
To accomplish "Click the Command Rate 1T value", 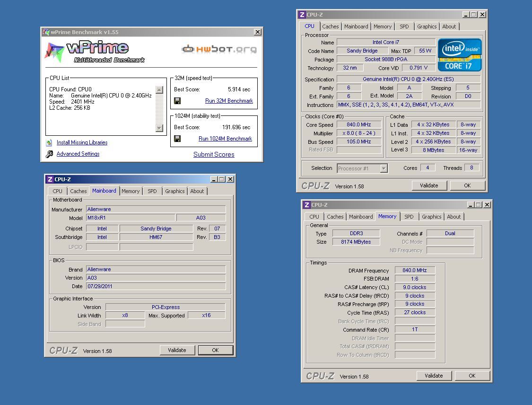I will click(x=415, y=329).
